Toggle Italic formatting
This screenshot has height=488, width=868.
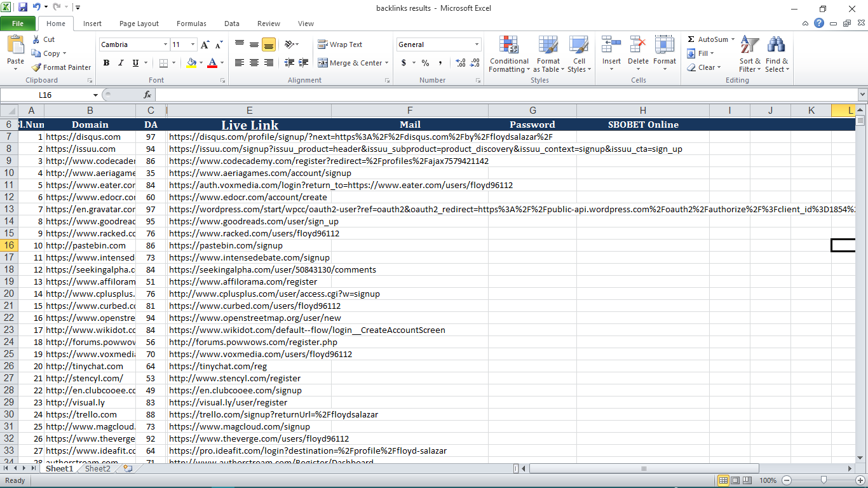[121, 63]
